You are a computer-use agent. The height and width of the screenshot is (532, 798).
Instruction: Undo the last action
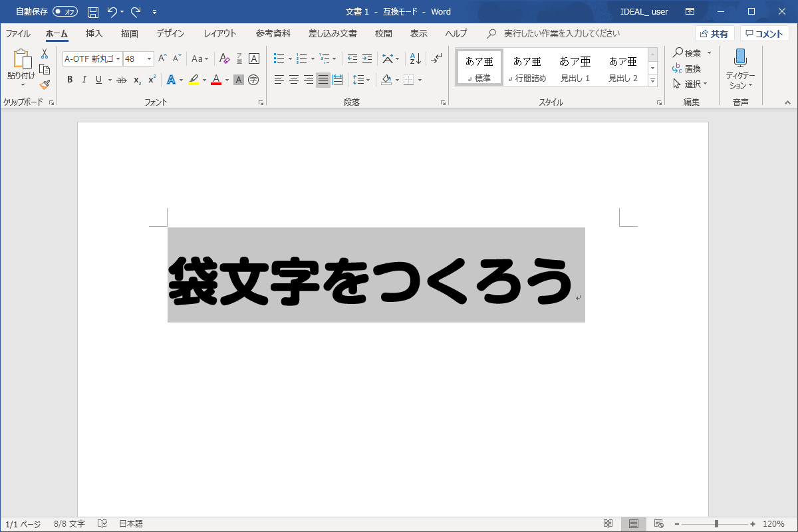coord(112,12)
